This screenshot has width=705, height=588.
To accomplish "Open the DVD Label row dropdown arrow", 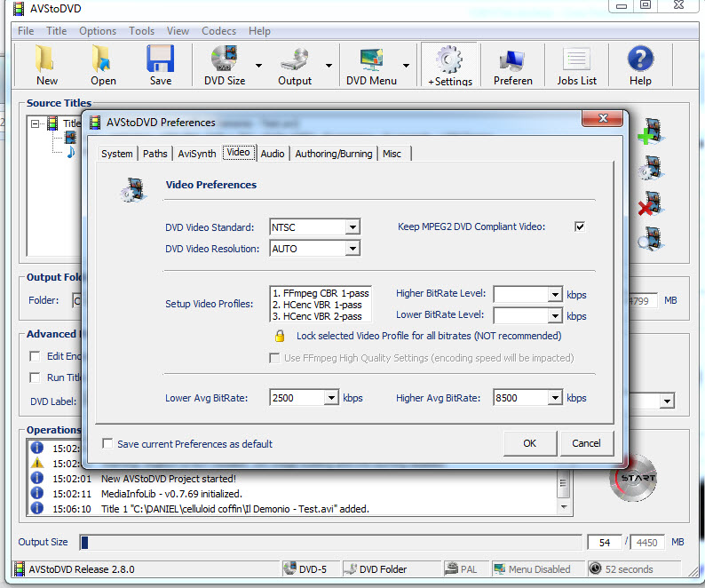I will click(667, 401).
